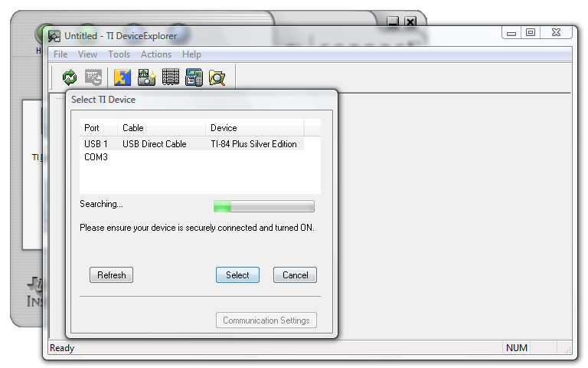Click the keypad grid toolbar icon
588x368 pixels.
click(170, 77)
